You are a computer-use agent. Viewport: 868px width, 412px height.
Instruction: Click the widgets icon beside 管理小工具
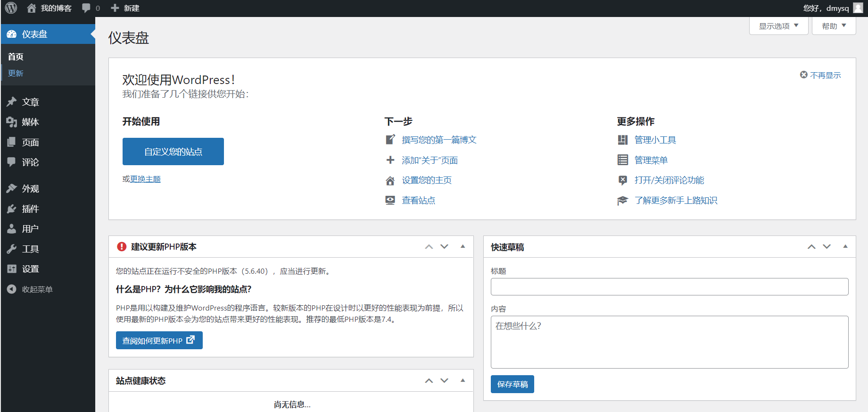[623, 140]
